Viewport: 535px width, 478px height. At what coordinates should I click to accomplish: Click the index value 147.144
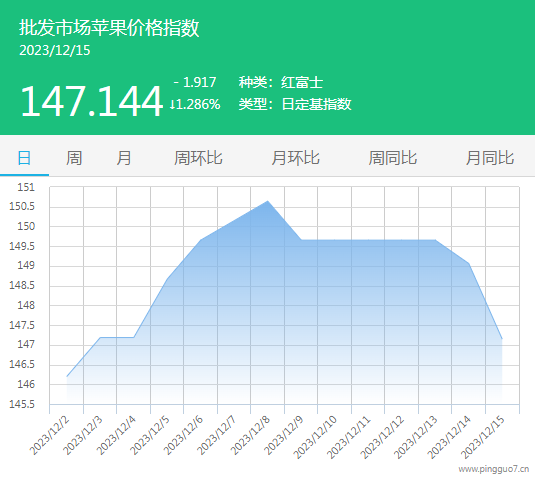pos(91,101)
